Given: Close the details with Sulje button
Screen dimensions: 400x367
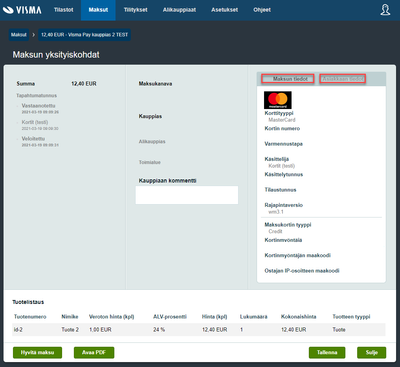Looking at the screenshot, I should click(x=372, y=353).
